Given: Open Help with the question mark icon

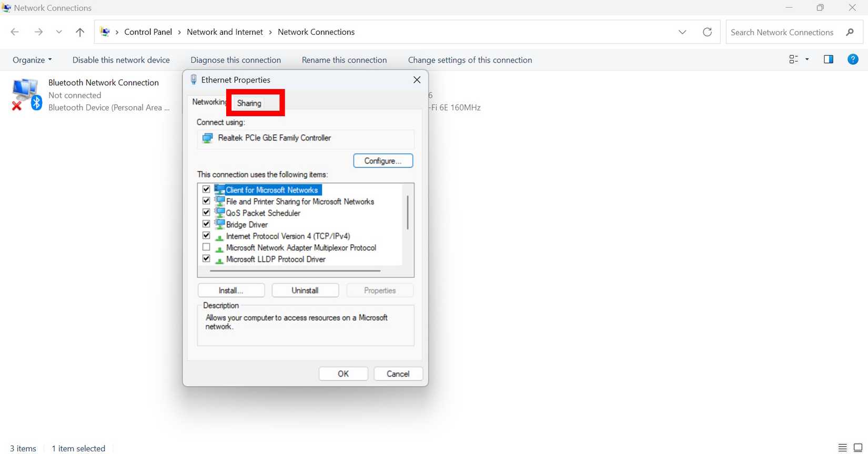Looking at the screenshot, I should tap(853, 59).
